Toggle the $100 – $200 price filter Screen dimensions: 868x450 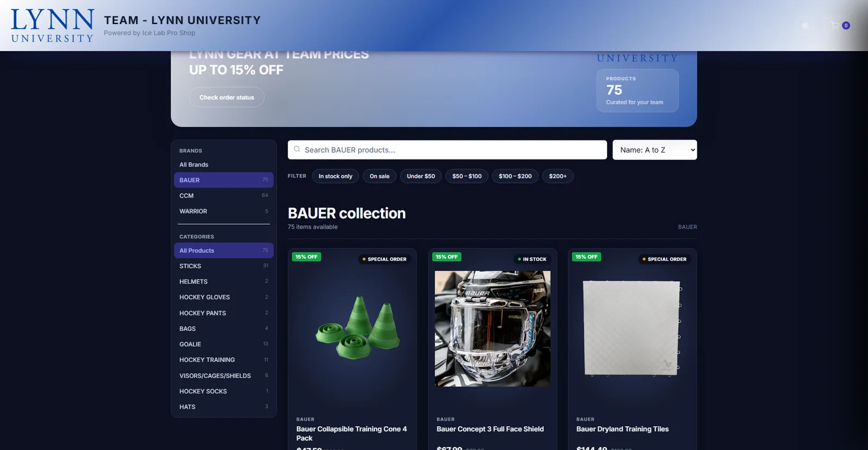(x=515, y=176)
